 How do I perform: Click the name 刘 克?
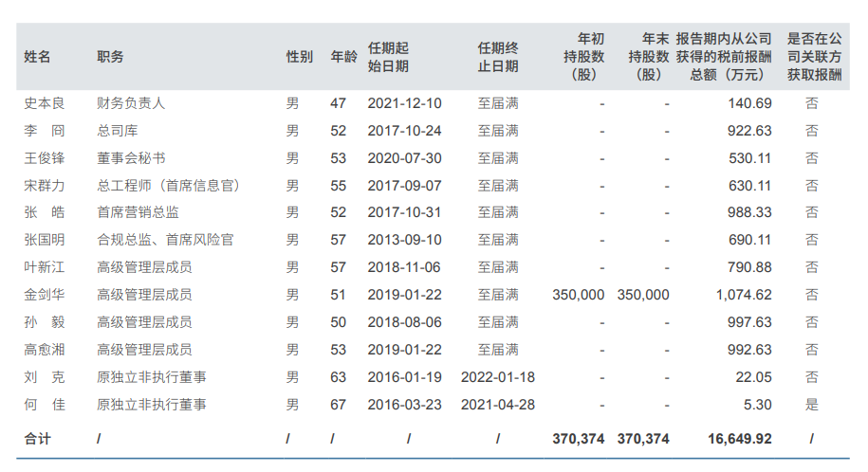45,377
